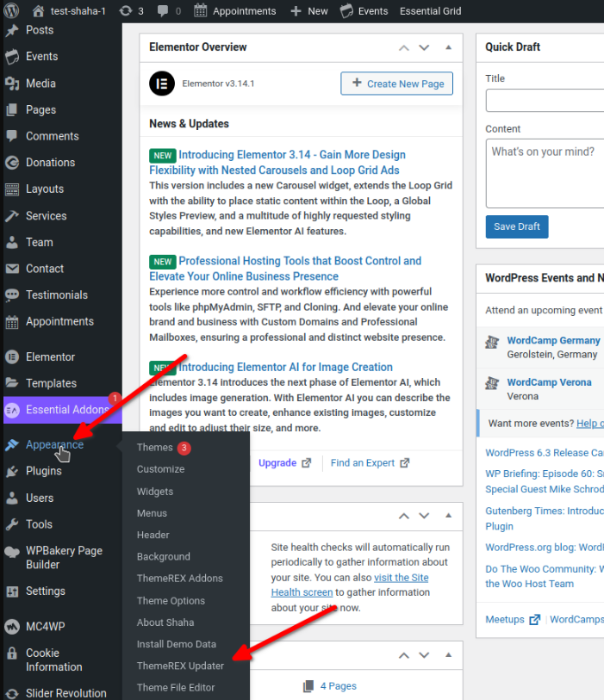Click the Appearance brush icon in sidebar
The image size is (604, 700).
click(12, 444)
